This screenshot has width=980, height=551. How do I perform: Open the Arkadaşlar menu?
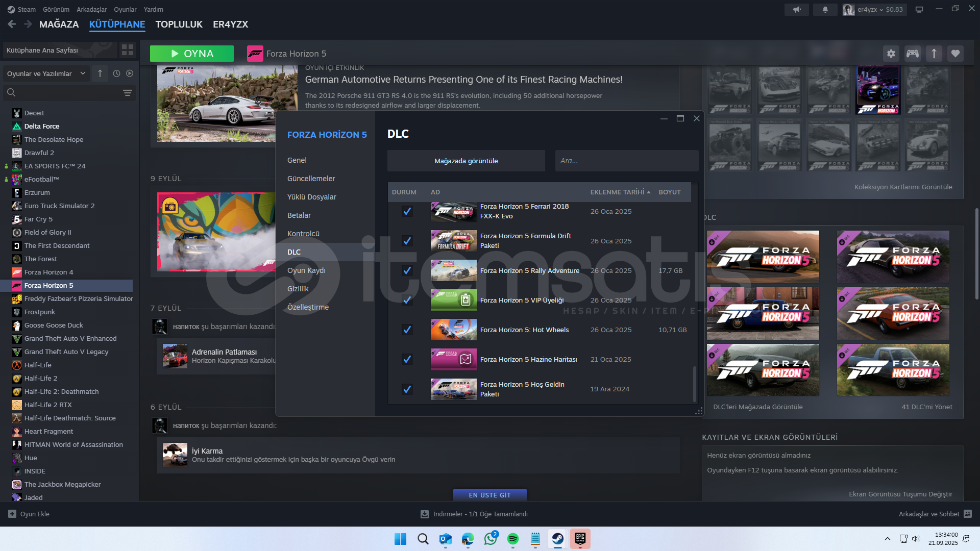pyautogui.click(x=92, y=9)
